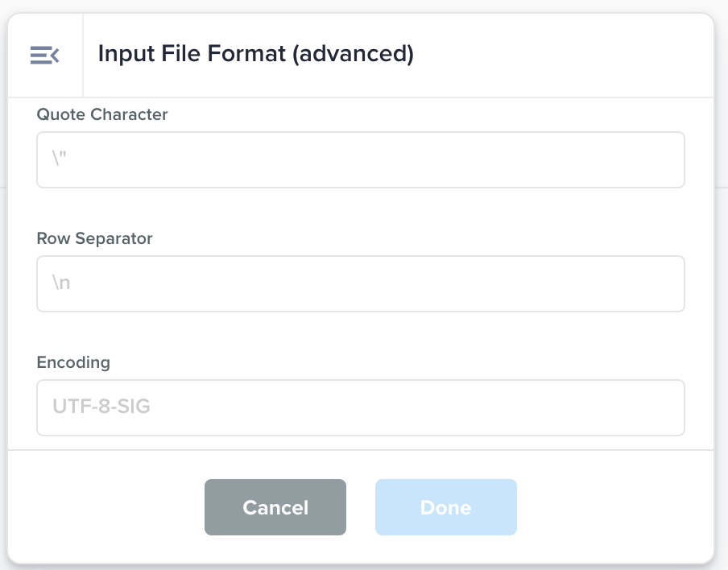This screenshot has height=570, width=728.
Task: Click the empty footer area left of Cancel
Action: pos(105,507)
